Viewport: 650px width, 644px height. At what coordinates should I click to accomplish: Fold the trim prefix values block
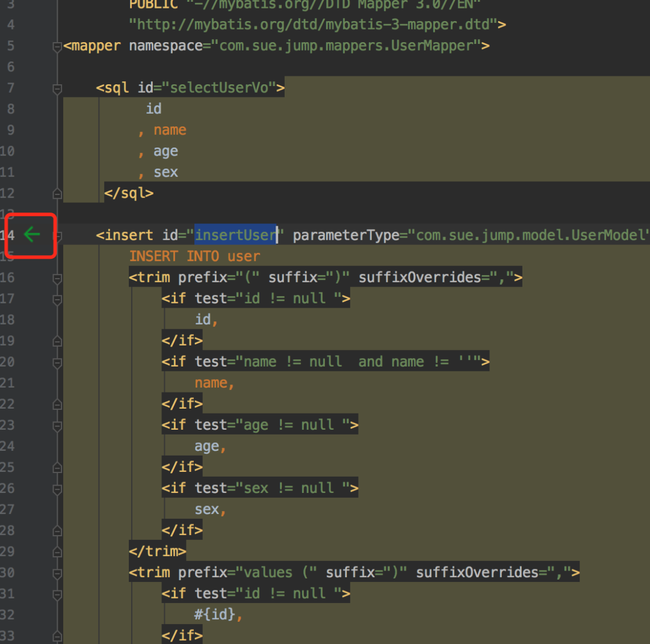coord(57,574)
